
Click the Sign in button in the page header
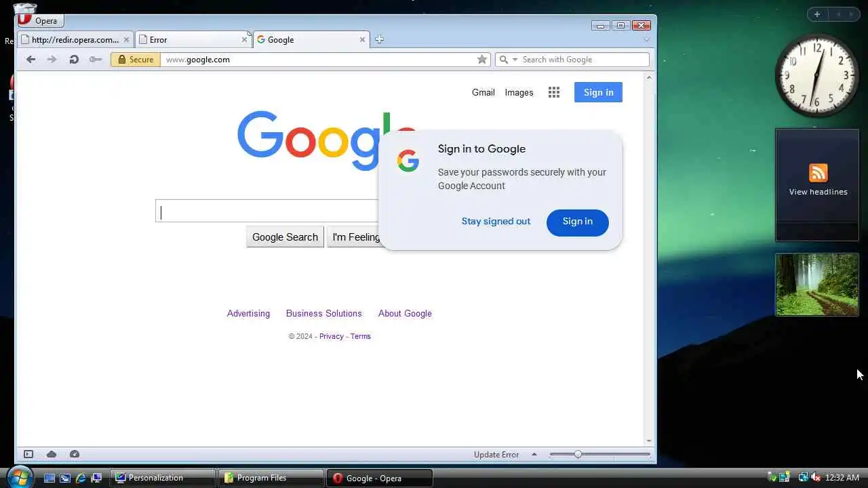pyautogui.click(x=598, y=92)
